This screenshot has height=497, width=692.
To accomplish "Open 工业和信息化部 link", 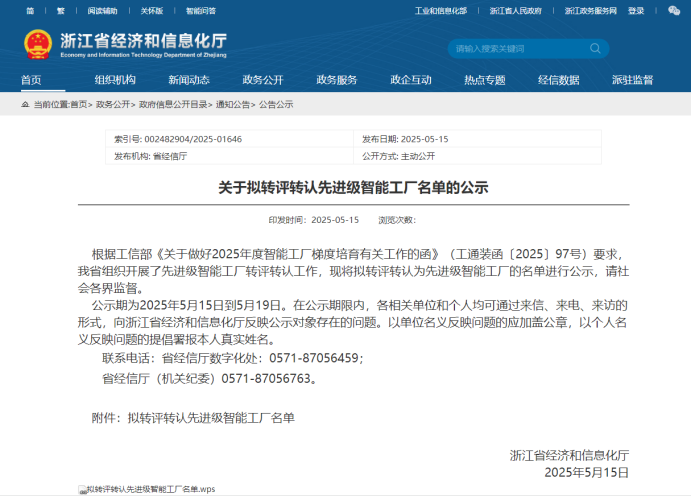I will [441, 11].
